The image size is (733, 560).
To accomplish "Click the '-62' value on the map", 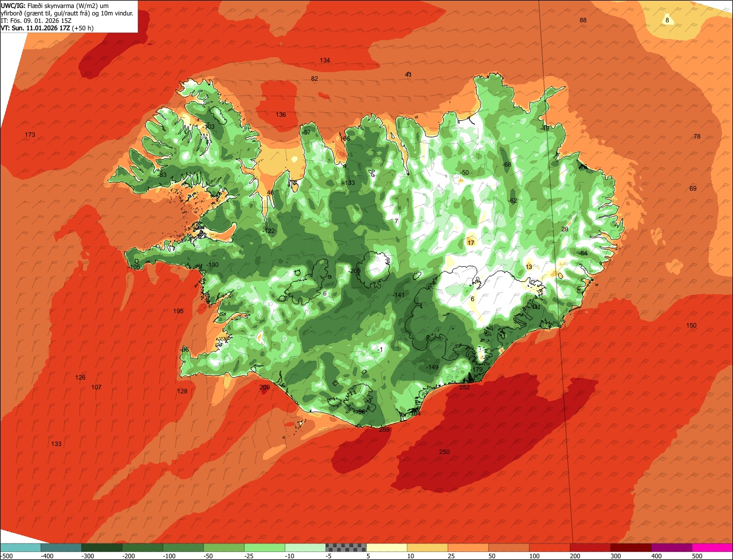I will 513,200.
